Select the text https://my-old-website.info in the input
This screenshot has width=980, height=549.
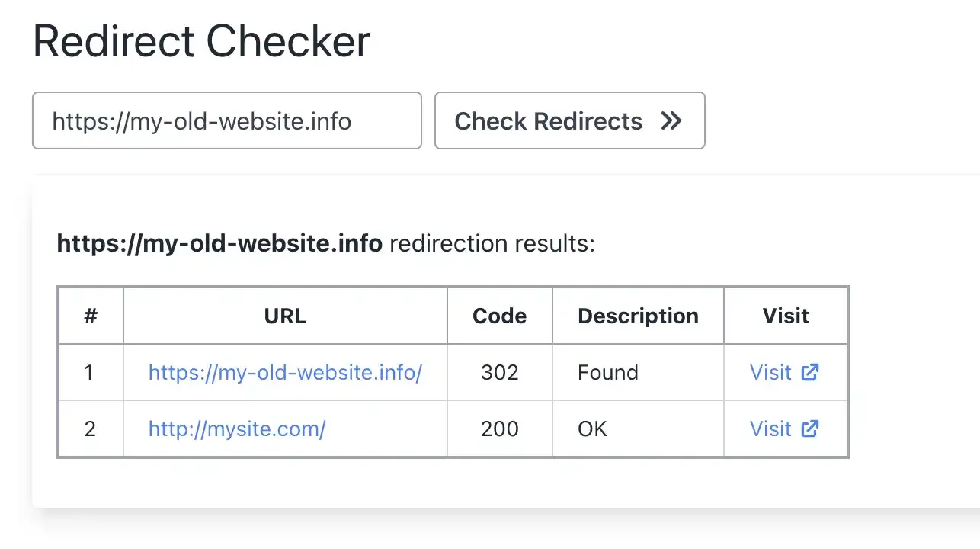202,120
